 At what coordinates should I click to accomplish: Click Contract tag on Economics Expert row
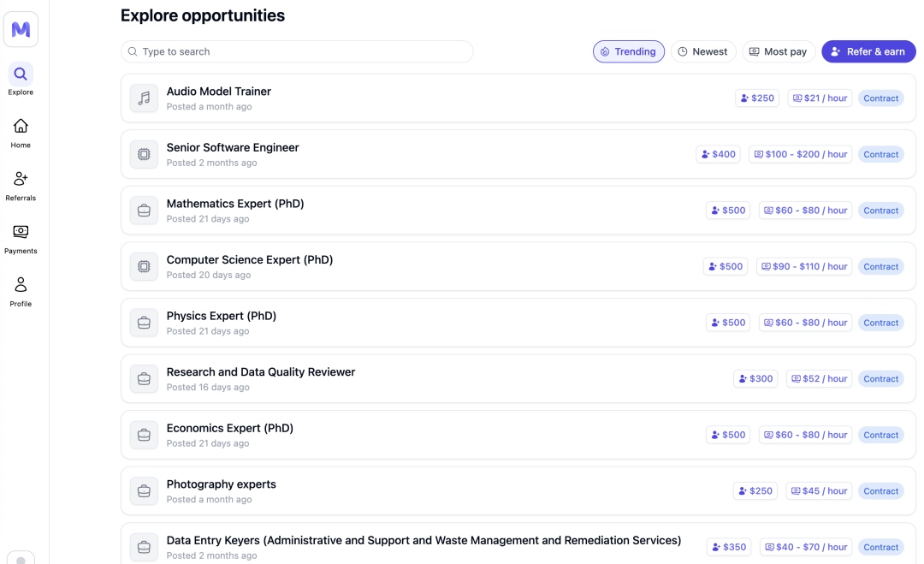click(x=880, y=435)
